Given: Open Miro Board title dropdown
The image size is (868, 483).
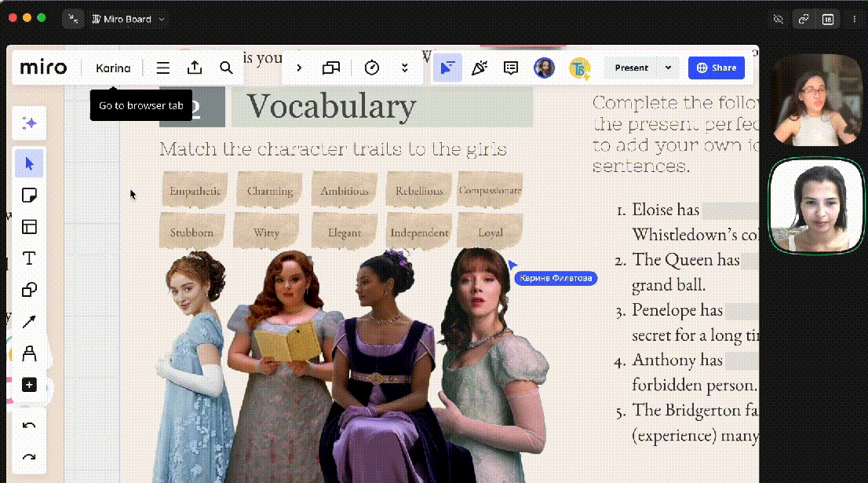Looking at the screenshot, I should click(x=129, y=19).
